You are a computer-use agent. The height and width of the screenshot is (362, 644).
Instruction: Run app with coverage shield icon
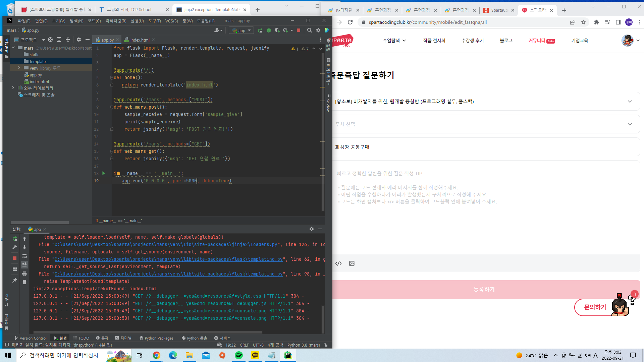pos(277,31)
